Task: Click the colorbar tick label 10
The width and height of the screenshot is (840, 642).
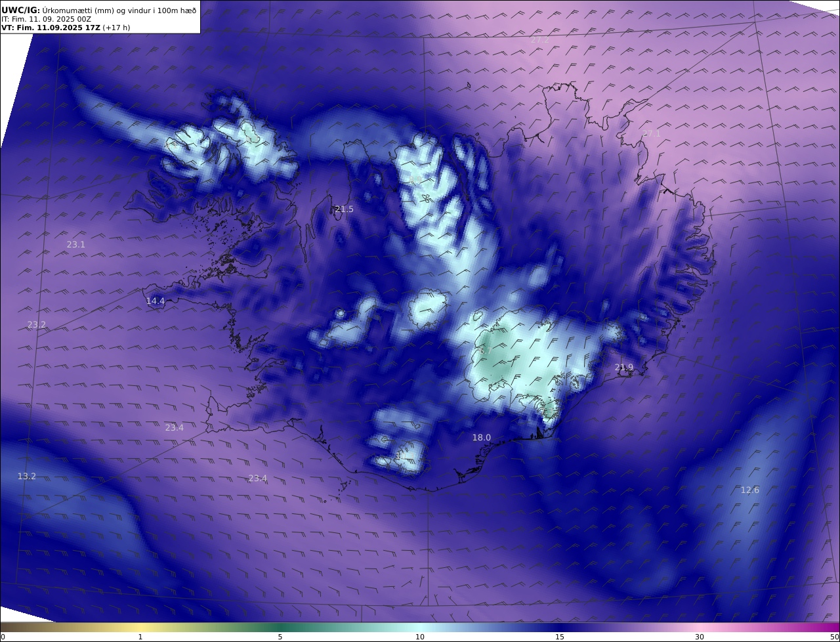Action: pyautogui.click(x=420, y=637)
